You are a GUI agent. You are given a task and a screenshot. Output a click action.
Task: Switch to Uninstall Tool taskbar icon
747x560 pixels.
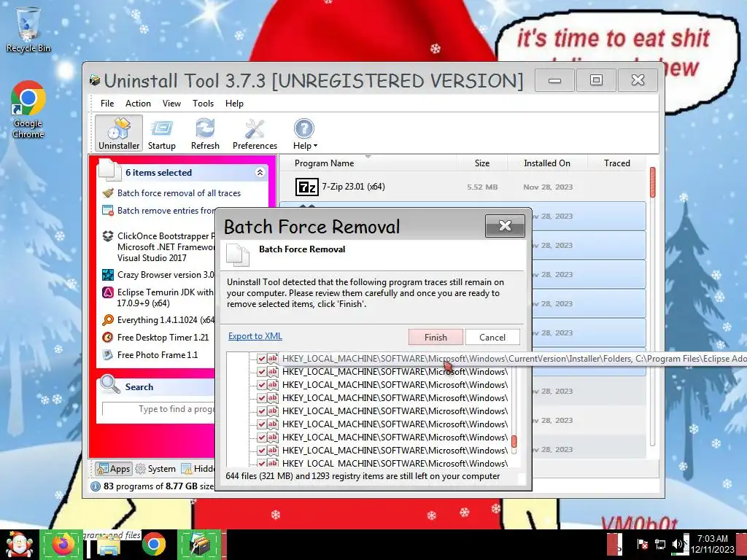[200, 545]
